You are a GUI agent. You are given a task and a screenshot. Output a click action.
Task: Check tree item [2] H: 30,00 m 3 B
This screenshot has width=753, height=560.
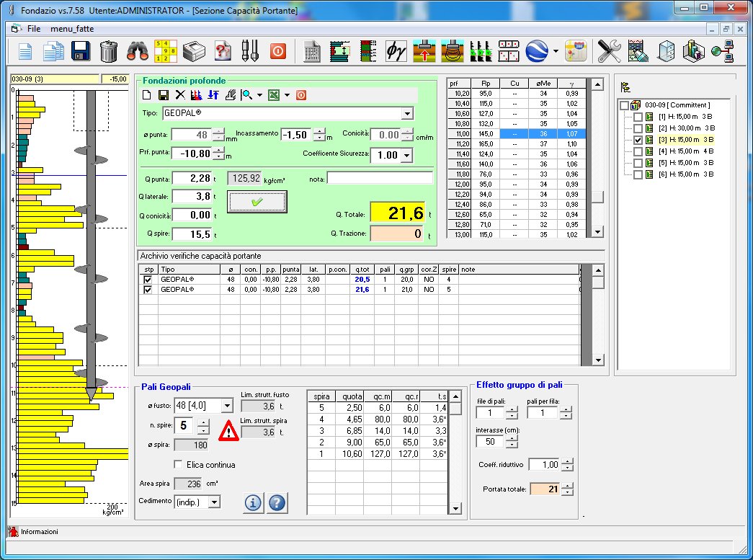638,128
